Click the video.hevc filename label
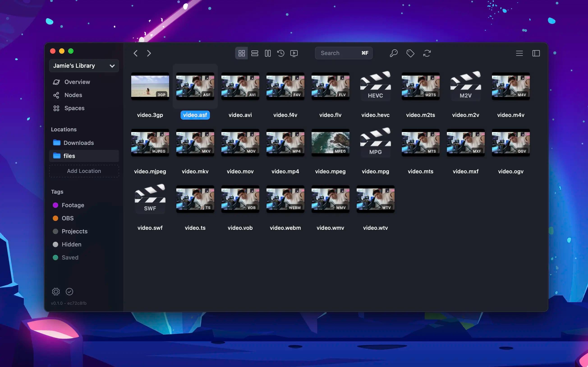 click(376, 115)
